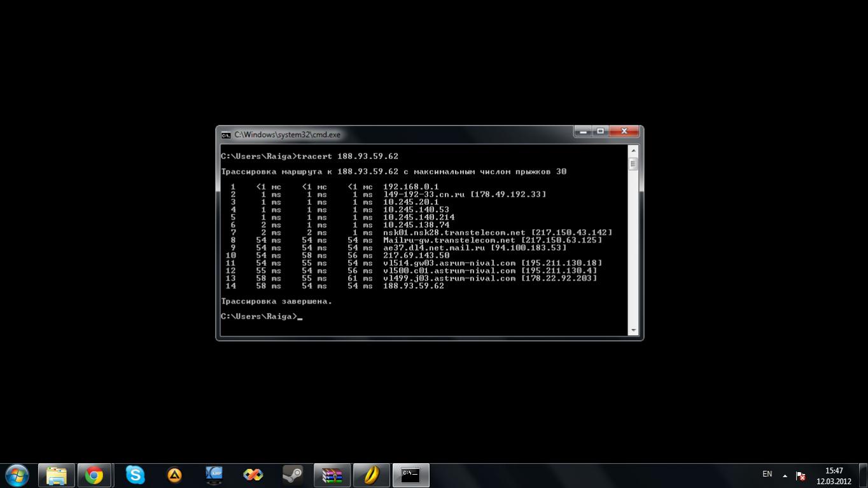Click the Steam icon in taskbar

point(292,475)
